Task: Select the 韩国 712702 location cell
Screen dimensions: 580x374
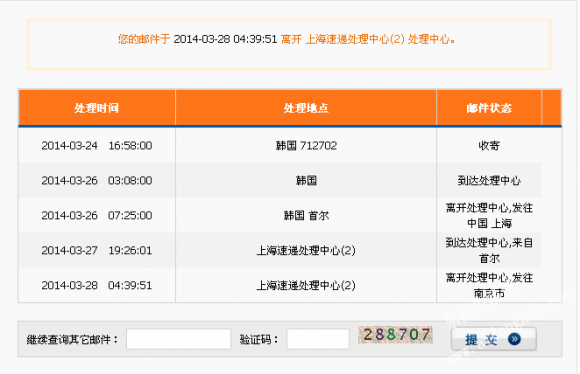Action: (x=306, y=145)
